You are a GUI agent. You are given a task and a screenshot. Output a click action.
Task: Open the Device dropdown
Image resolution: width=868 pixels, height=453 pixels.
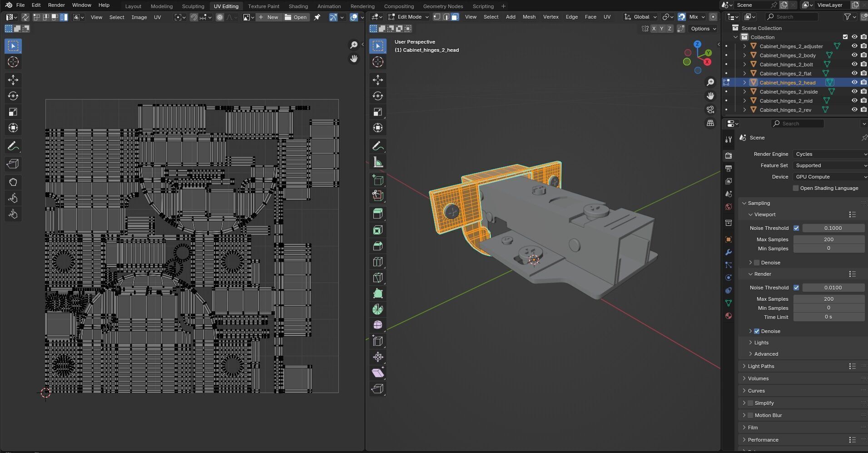830,177
